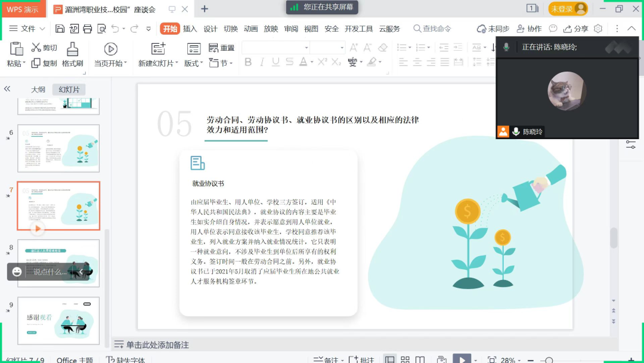644x363 pixels.
Task: Undo the last action
Action: (x=115, y=29)
